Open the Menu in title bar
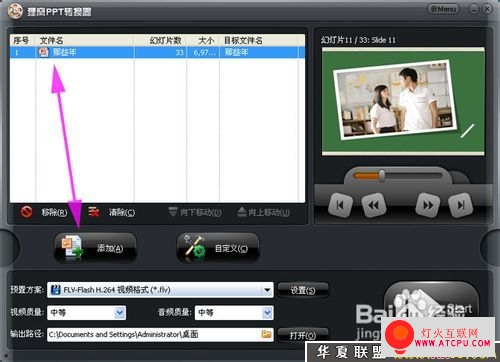 pos(443,9)
